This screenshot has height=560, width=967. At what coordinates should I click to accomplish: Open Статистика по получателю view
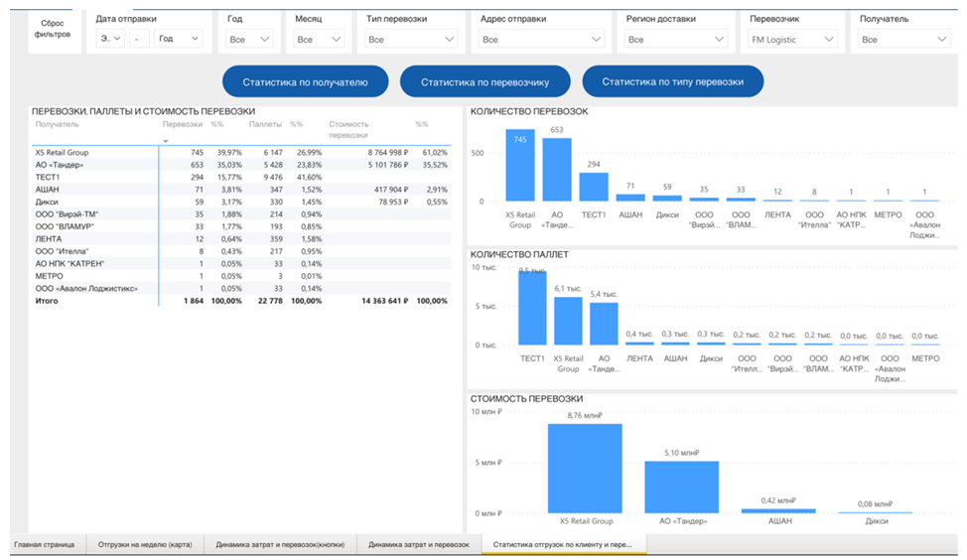[x=305, y=81]
